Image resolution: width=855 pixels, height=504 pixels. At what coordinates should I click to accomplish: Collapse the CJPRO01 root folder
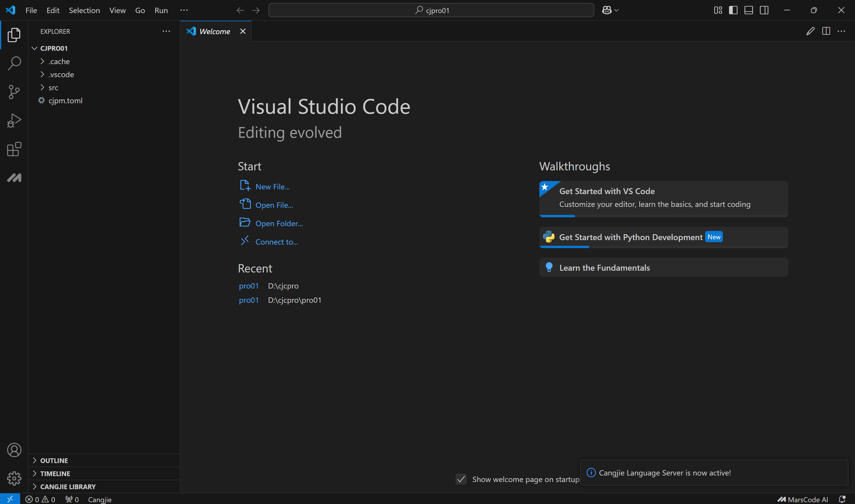click(x=34, y=48)
